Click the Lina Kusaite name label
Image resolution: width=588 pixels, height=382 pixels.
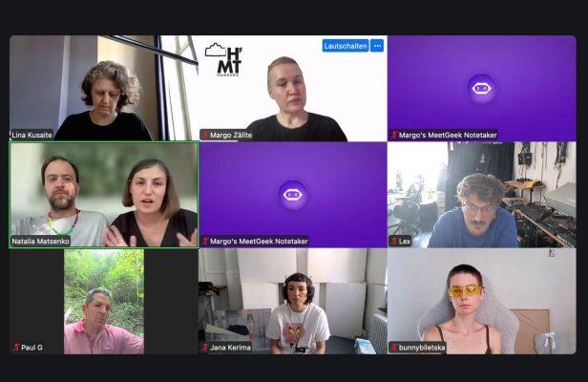point(31,135)
